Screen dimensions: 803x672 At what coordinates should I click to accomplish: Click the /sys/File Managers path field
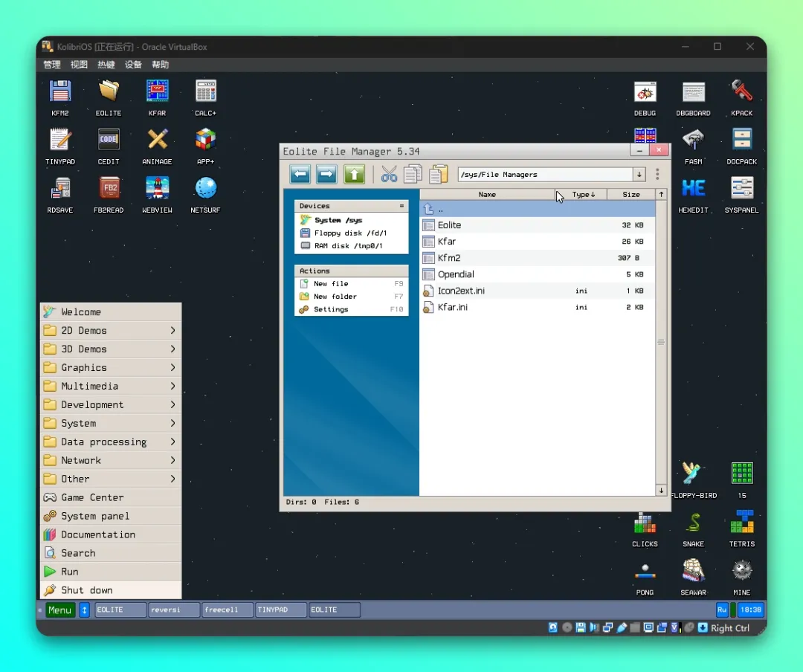tap(546, 175)
